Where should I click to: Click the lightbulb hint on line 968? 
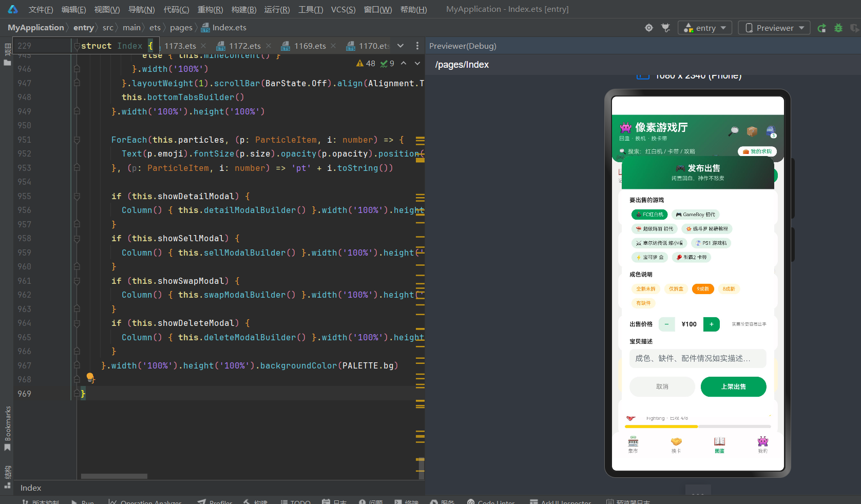(90, 378)
